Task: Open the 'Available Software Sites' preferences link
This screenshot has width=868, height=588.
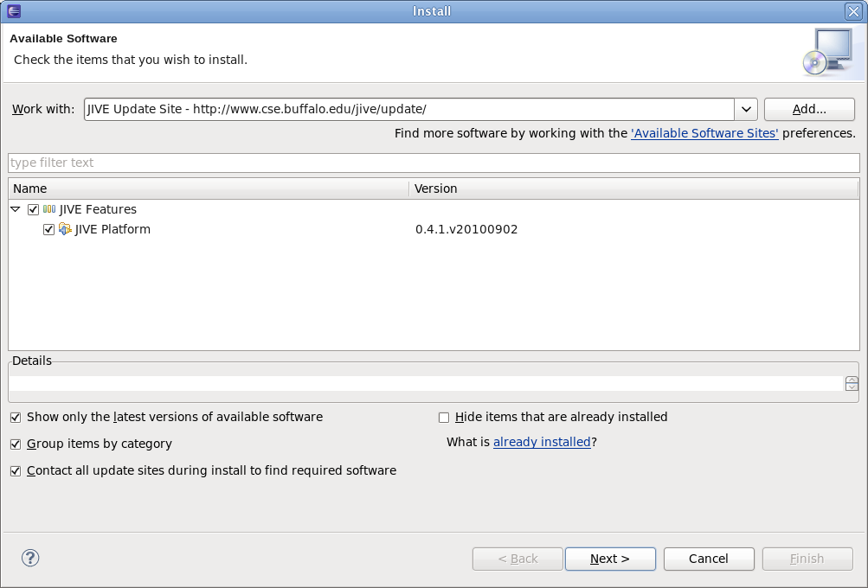Action: click(x=704, y=133)
